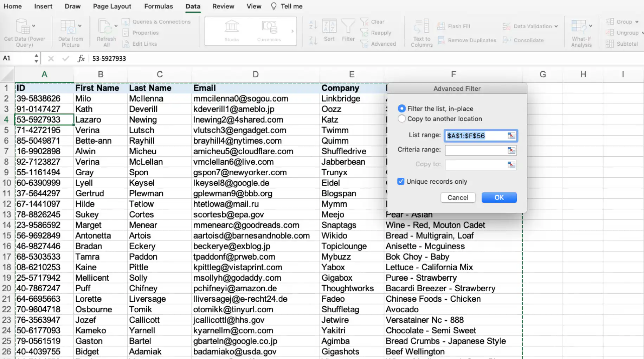
Task: Switch to the Insert tab
Action: coord(43,6)
